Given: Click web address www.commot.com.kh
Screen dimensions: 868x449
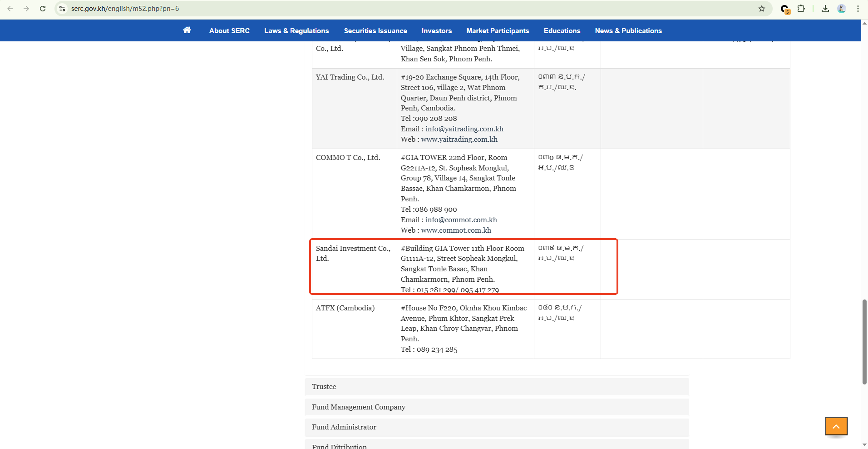Looking at the screenshot, I should 456,230.
